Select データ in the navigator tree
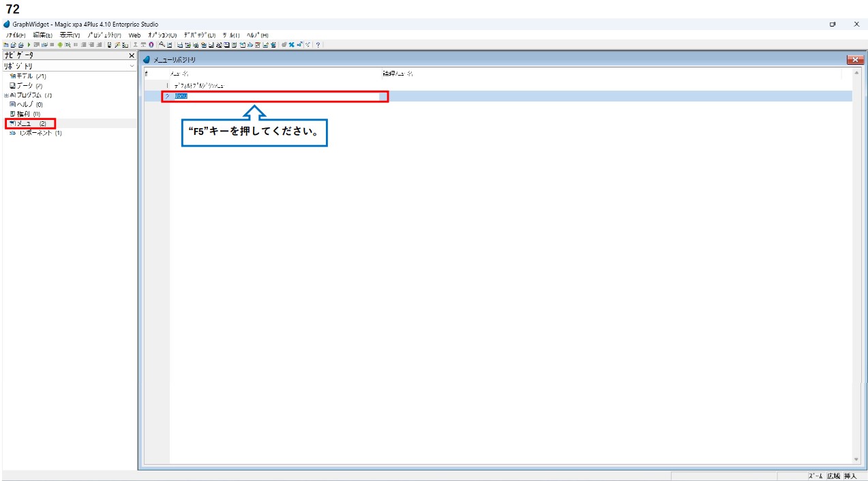 [x=27, y=86]
